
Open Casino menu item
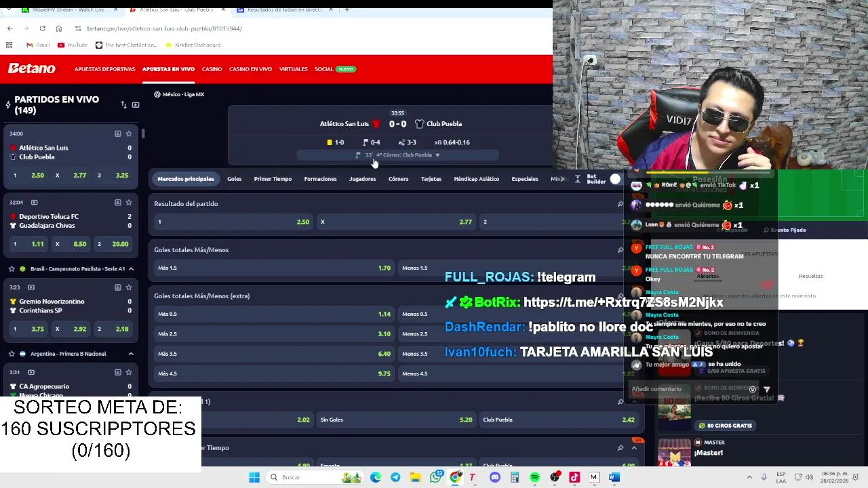[212, 69]
